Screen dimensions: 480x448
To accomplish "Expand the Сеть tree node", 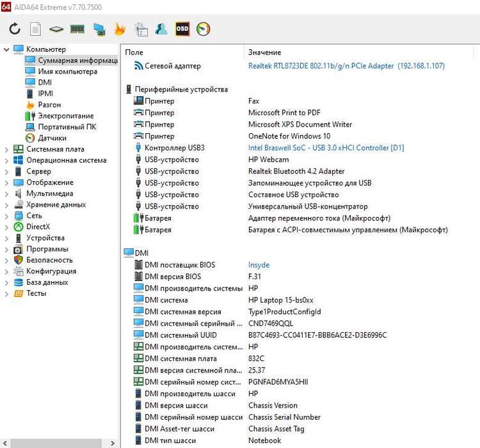I will point(6,216).
